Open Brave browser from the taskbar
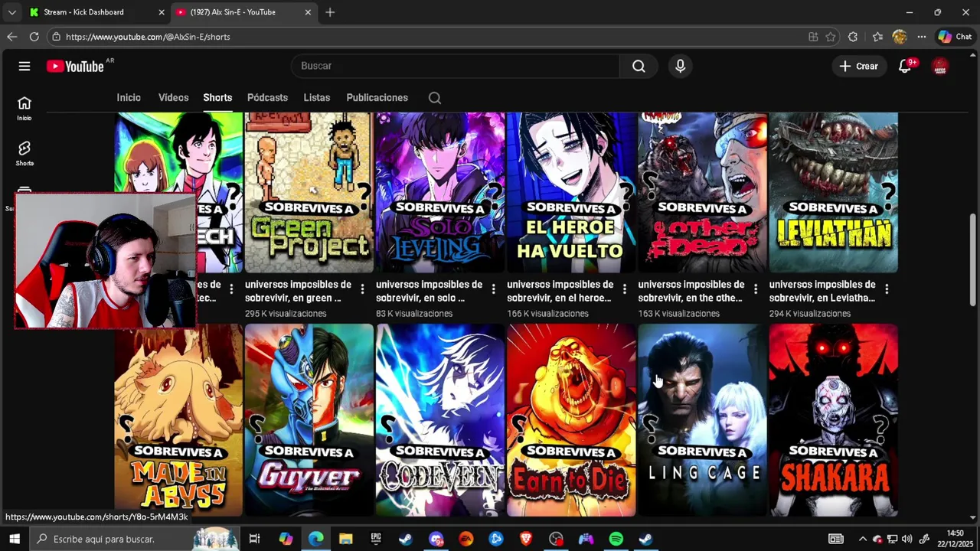Screen dimensions: 980x551 (x=526, y=539)
